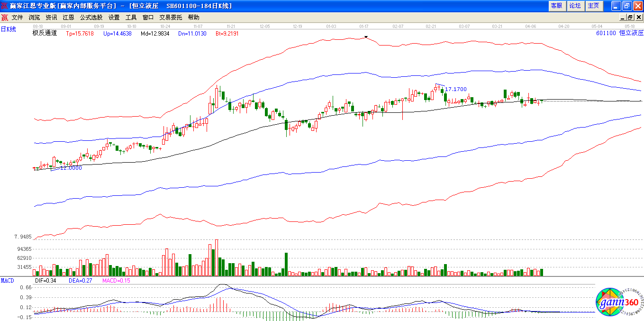Open the 公式选股 menu
Viewport: 644px width, 321px height.
tap(91, 18)
